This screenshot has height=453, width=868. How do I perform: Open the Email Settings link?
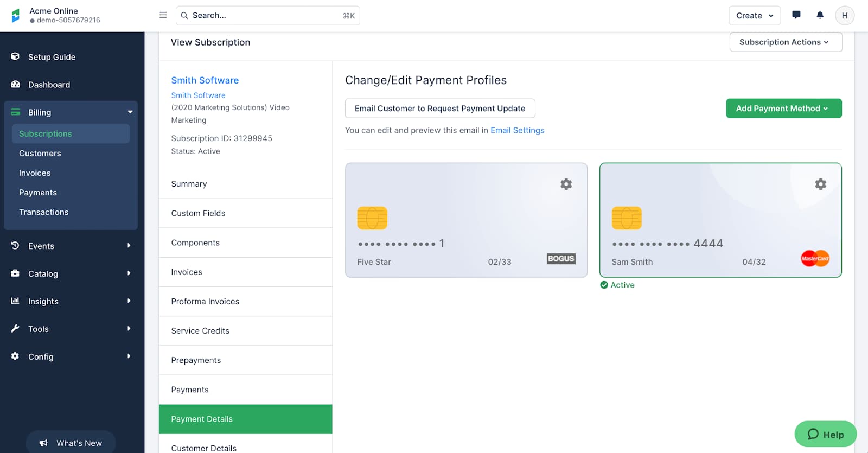tap(517, 130)
